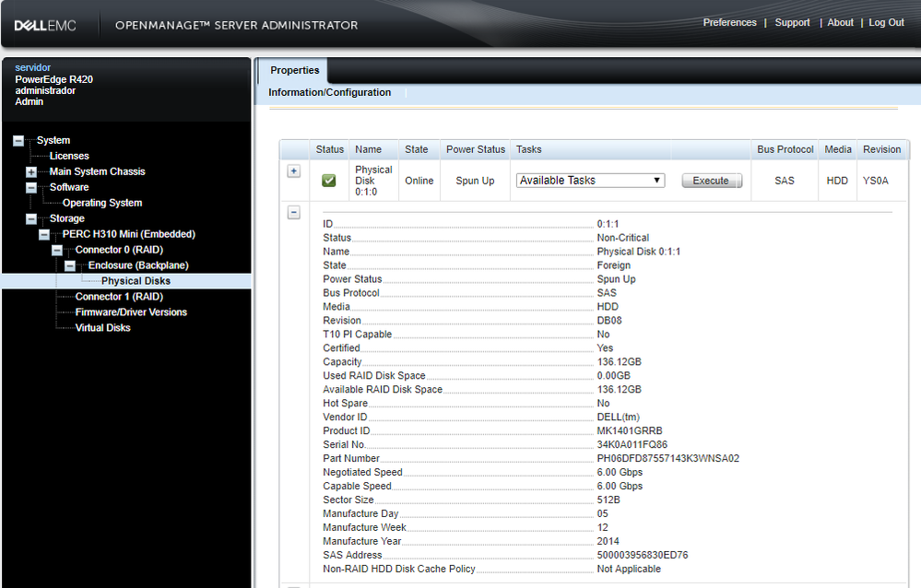921x588 pixels.
Task: Open Preferences link
Action: click(729, 22)
